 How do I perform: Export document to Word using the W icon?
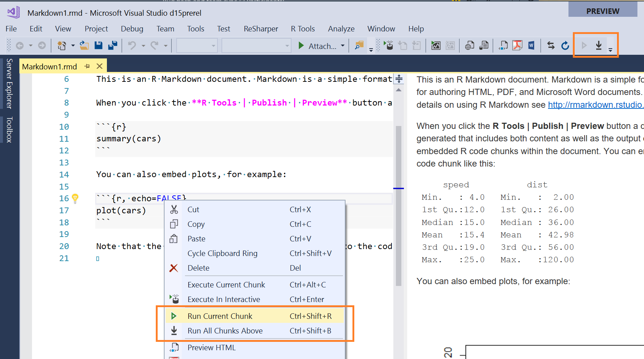coord(531,45)
